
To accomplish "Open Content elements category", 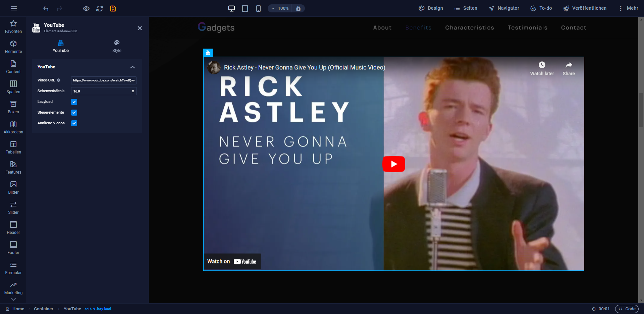I will pos(13,67).
